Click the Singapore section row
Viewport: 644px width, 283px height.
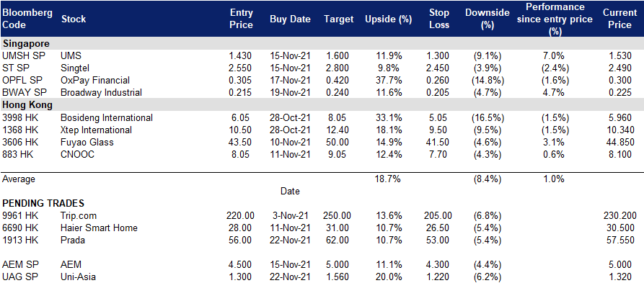click(x=322, y=43)
